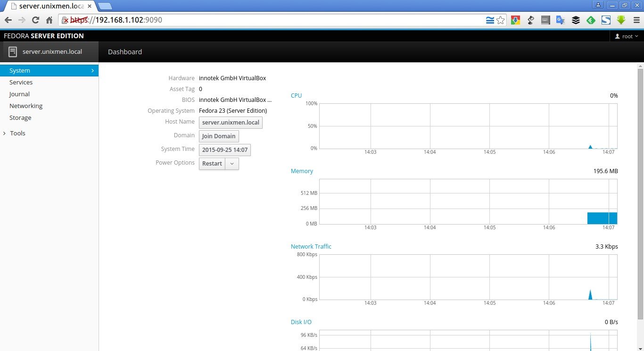Click the insecure https warning padlock icon
The width and height of the screenshot is (644, 351).
[66, 20]
